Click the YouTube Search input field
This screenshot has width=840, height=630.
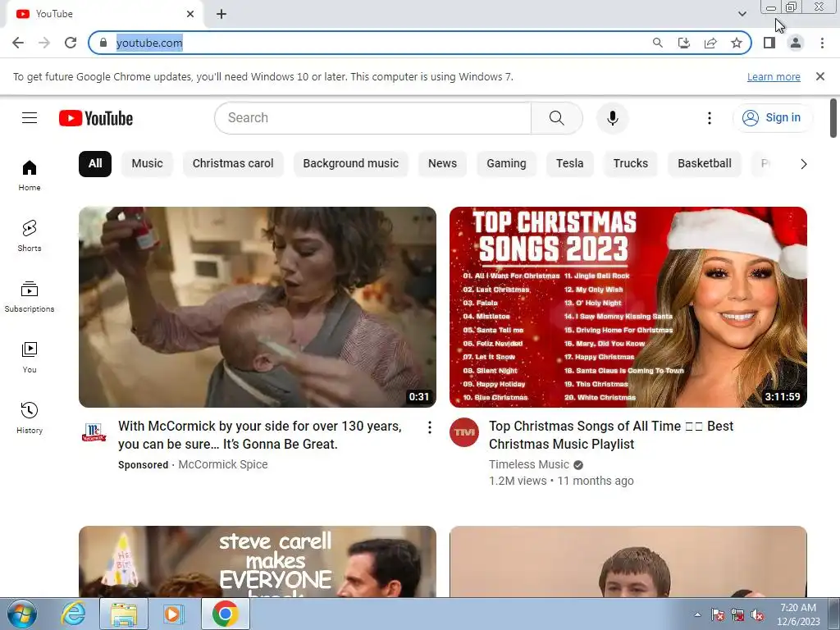373,118
